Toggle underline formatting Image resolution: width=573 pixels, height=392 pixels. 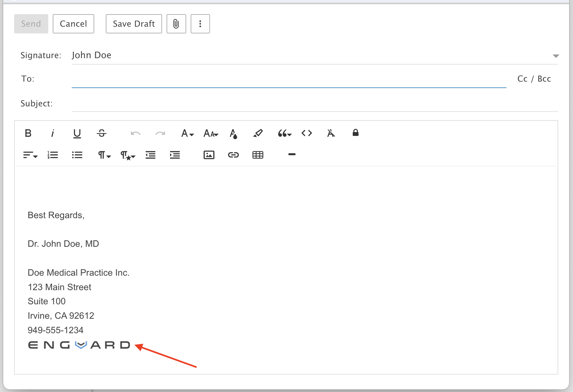(x=77, y=133)
